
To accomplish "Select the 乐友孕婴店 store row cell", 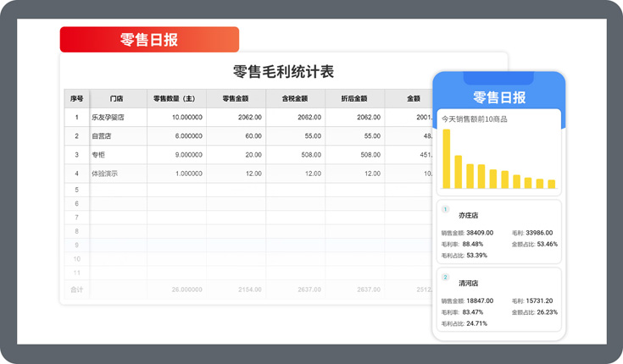I will (x=108, y=118).
